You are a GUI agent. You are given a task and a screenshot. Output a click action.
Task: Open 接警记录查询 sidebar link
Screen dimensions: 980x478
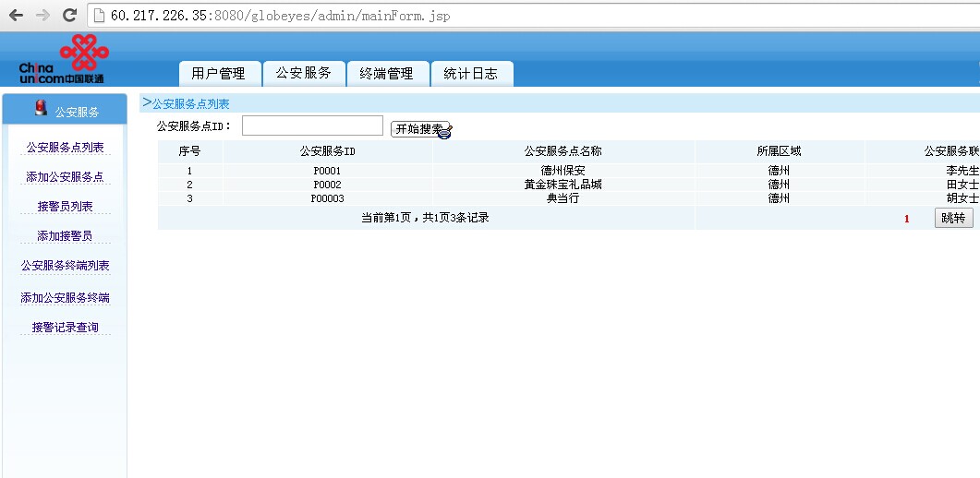click(x=65, y=327)
